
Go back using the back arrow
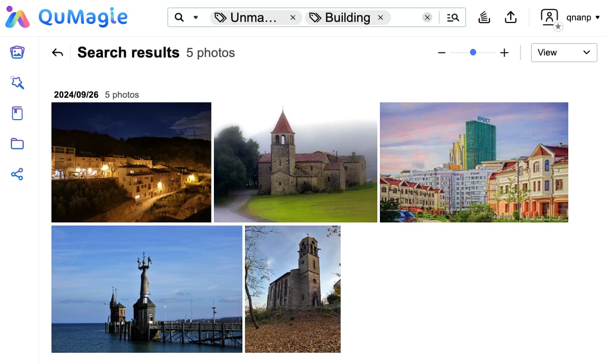click(x=58, y=52)
